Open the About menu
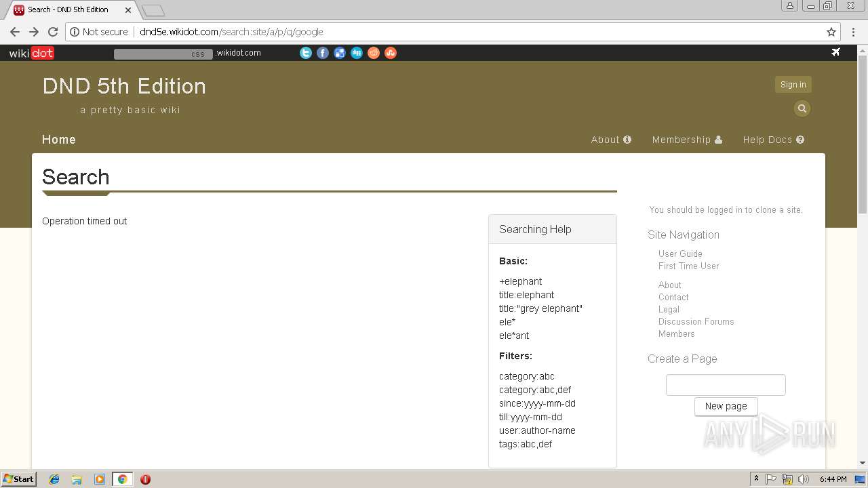This screenshot has width=868, height=488. point(611,140)
